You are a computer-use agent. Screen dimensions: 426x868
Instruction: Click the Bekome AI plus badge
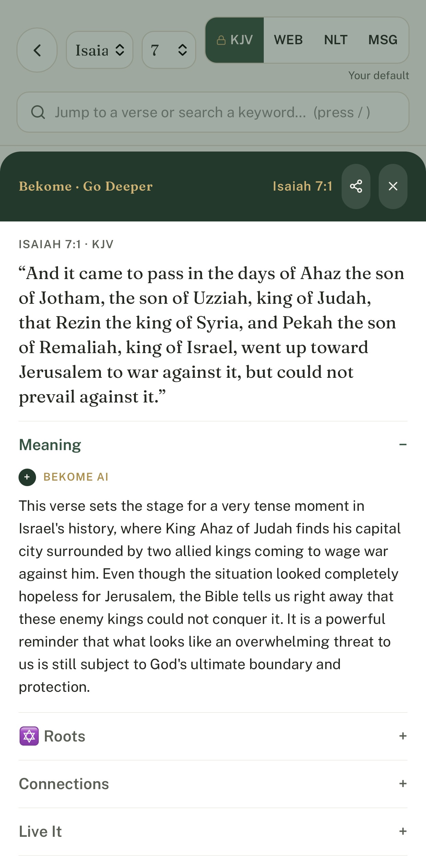27,477
